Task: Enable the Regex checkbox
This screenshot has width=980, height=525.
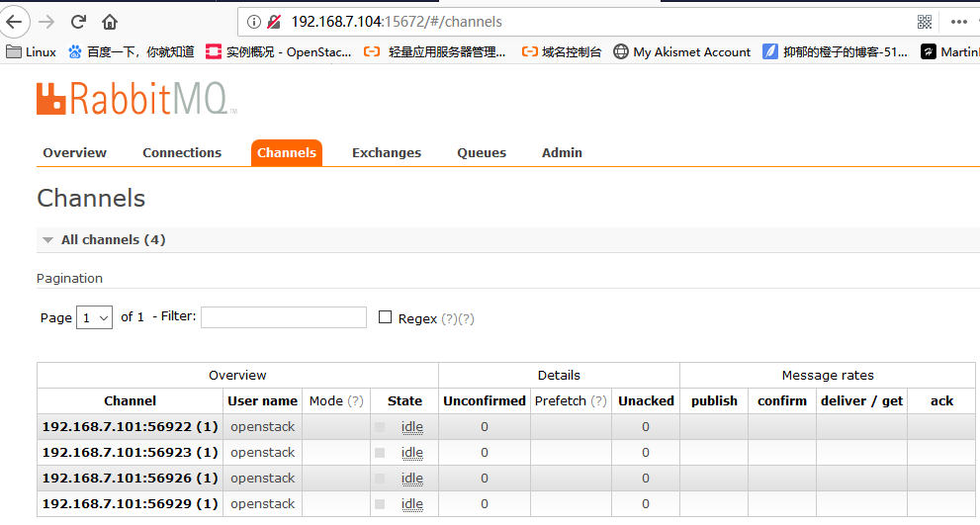Action: (386, 317)
